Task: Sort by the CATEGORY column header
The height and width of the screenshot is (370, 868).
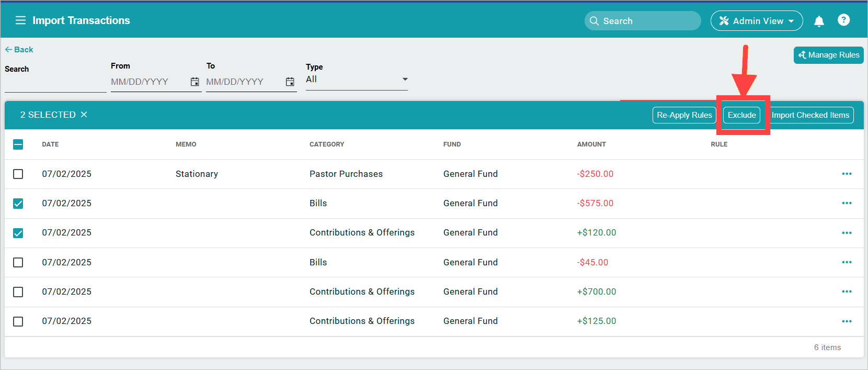Action: [327, 144]
